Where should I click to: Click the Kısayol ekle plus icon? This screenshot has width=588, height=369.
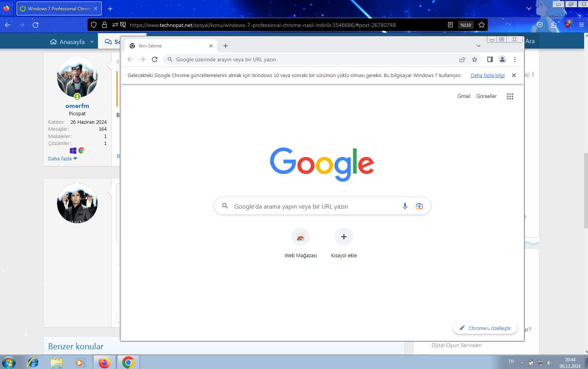click(344, 237)
